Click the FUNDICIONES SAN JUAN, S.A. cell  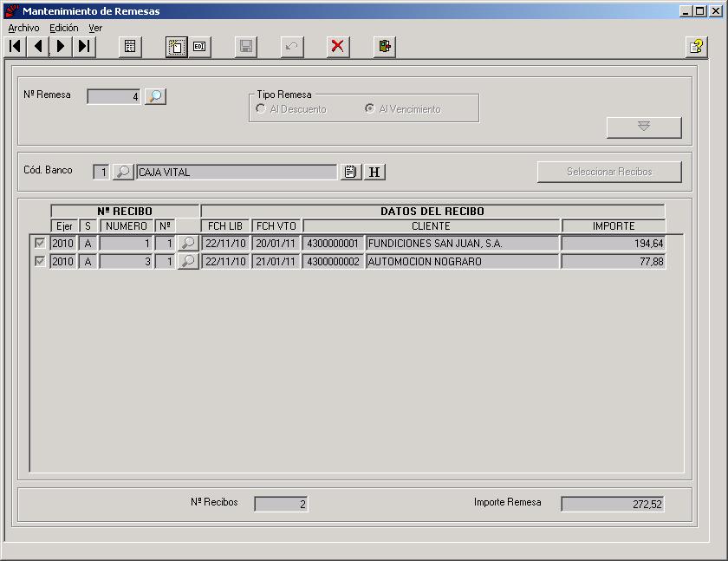pyautogui.click(x=462, y=244)
